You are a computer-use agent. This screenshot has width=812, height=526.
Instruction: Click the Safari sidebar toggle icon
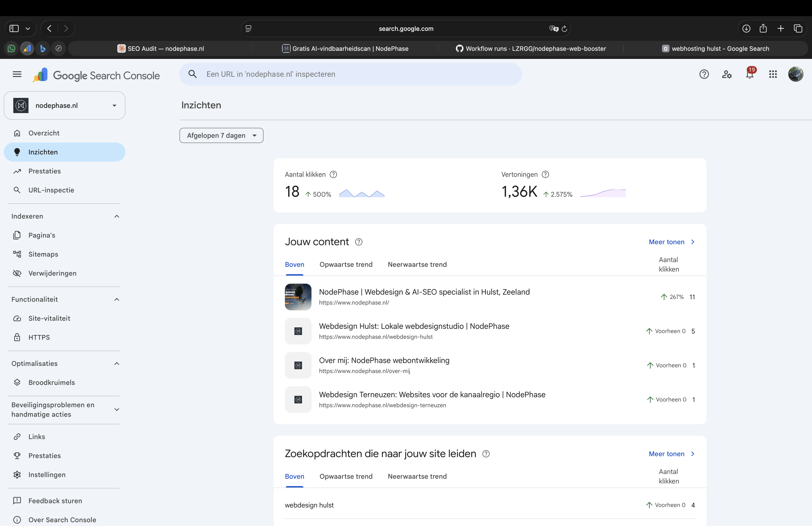click(x=14, y=28)
